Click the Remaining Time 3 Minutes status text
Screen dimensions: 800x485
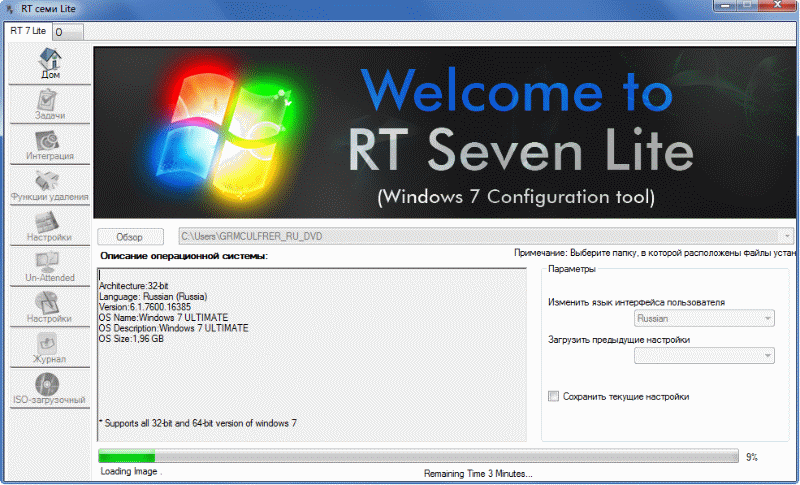(x=478, y=473)
